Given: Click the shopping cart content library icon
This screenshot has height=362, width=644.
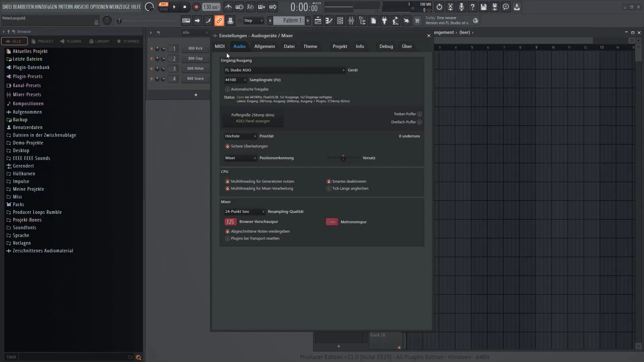Looking at the screenshot, I should coord(417,21).
